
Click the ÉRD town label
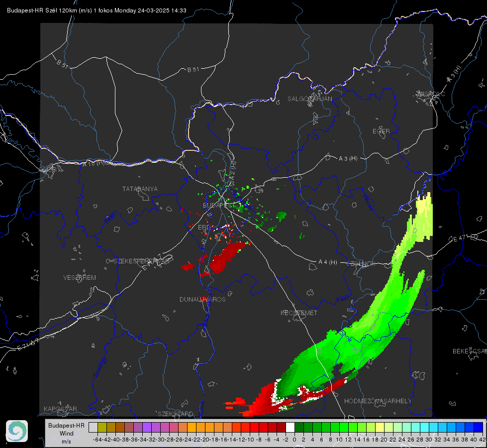point(204,227)
